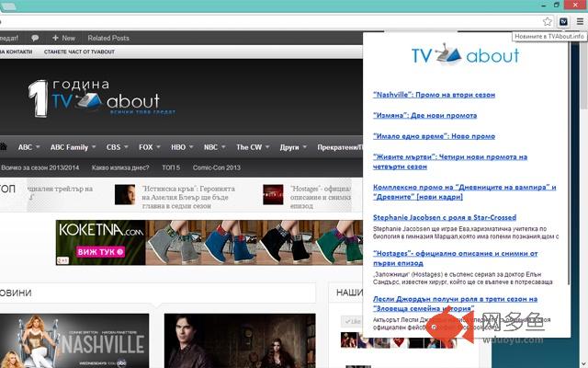Click the Facebook Like button
Screen dimensions: 588x368
pos(352,321)
